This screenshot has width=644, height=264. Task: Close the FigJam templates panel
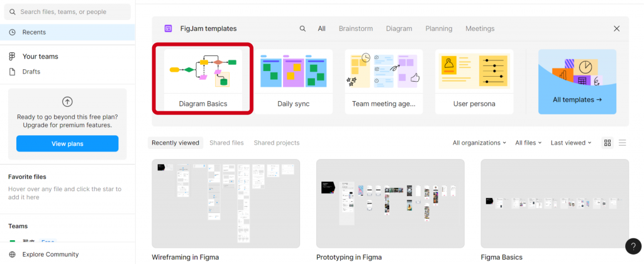tap(616, 28)
